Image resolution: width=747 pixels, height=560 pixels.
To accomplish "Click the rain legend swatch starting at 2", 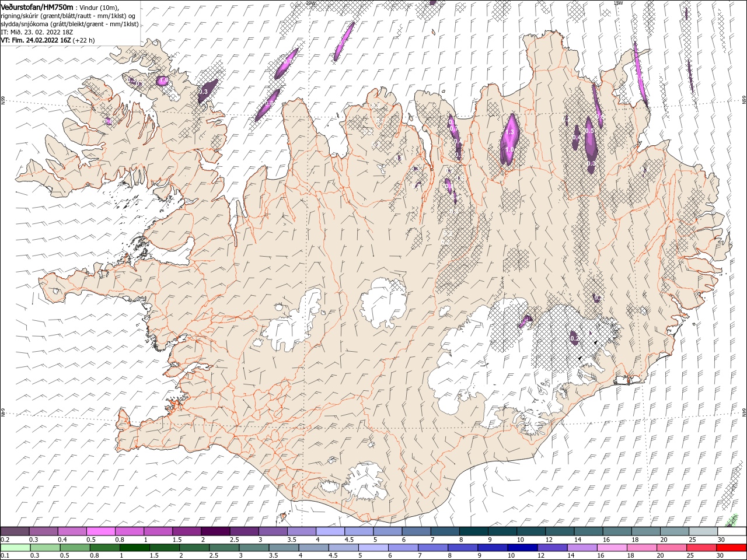I will click(194, 548).
